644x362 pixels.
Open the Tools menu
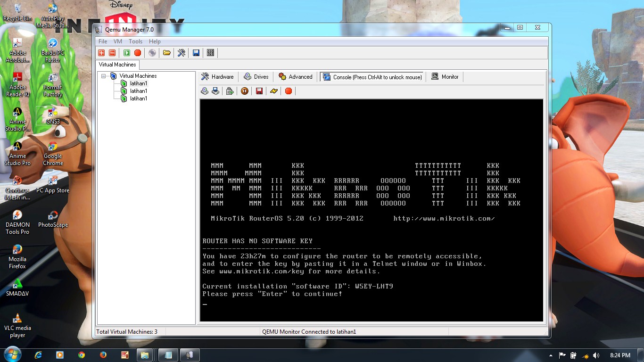[135, 41]
